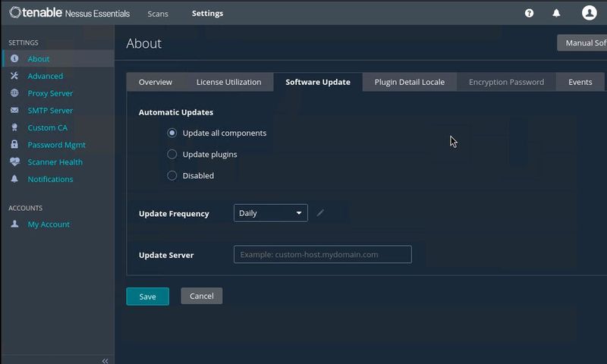Switch to the Overview tab
The image size is (607, 364).
click(156, 82)
